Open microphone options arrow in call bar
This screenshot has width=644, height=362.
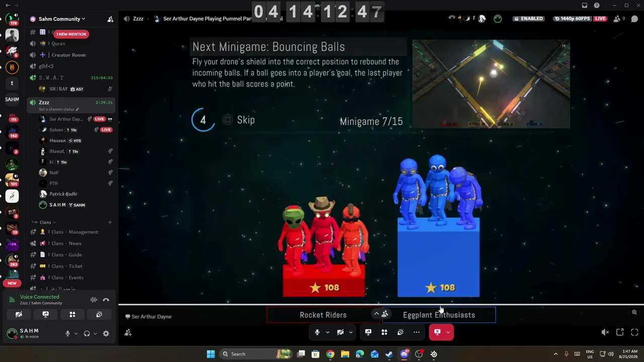(x=328, y=332)
